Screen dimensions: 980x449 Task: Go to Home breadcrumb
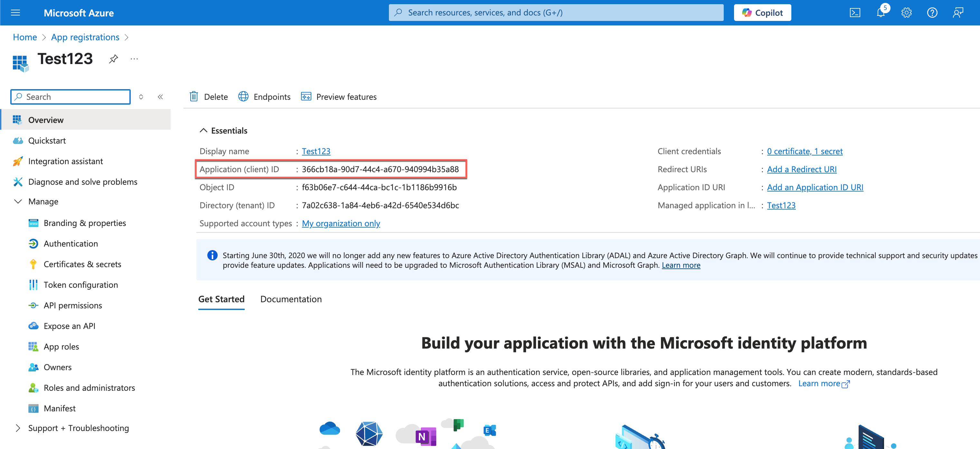point(25,37)
